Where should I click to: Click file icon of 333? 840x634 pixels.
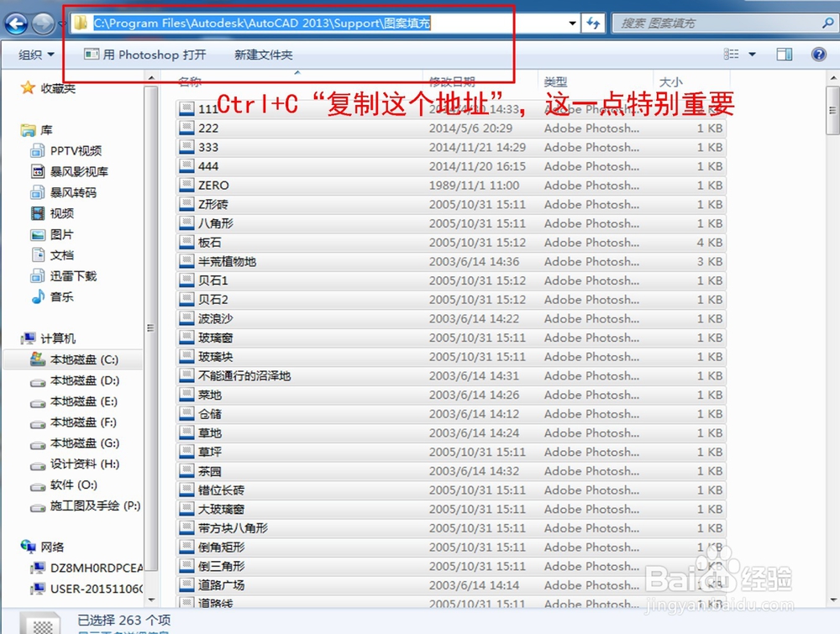click(x=186, y=147)
